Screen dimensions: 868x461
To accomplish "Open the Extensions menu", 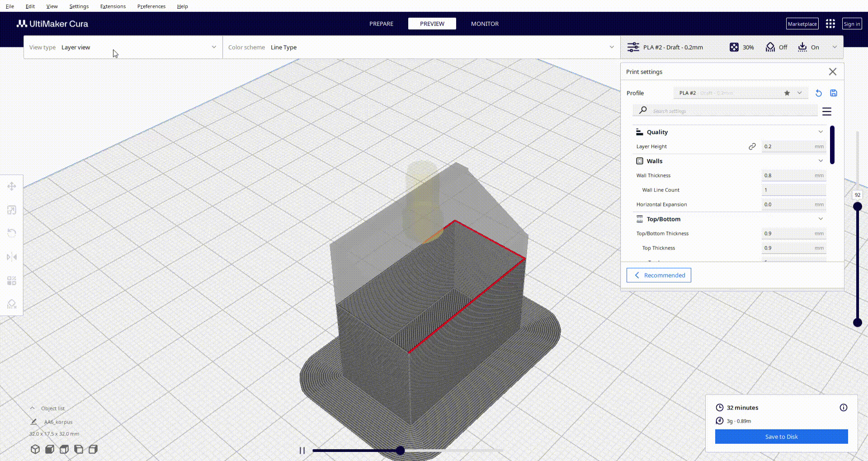I will coord(113,6).
